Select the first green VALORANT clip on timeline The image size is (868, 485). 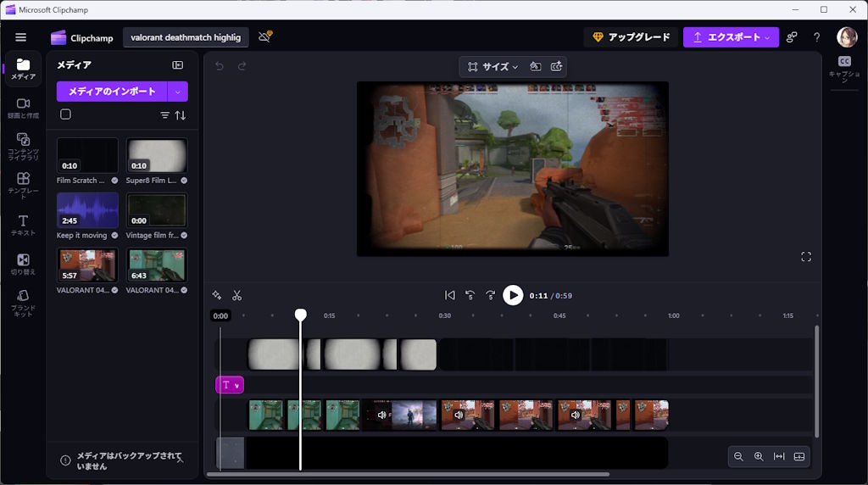pyautogui.click(x=265, y=415)
